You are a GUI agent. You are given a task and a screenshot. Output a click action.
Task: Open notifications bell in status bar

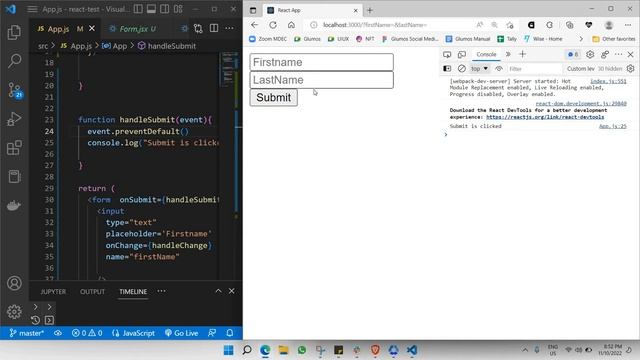[x=230, y=333]
